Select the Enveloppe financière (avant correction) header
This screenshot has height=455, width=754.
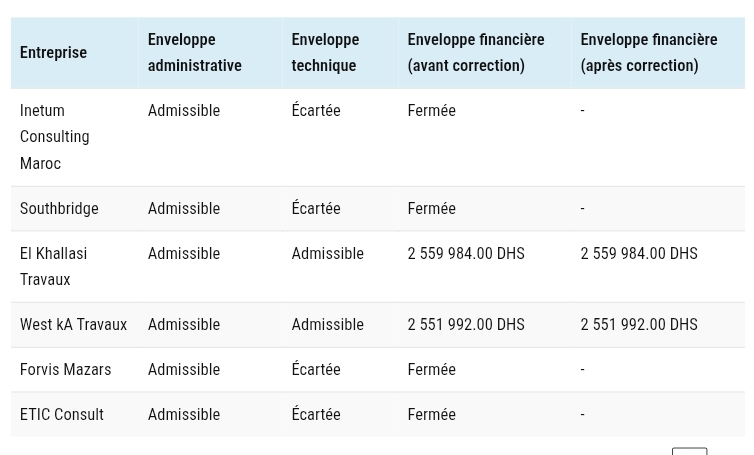[x=475, y=52]
